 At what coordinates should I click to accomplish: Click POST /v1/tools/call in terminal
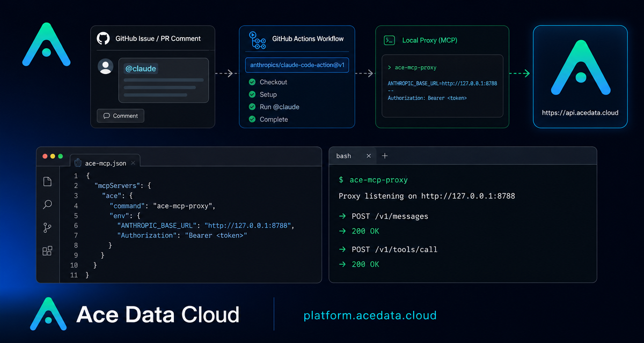[x=394, y=250]
